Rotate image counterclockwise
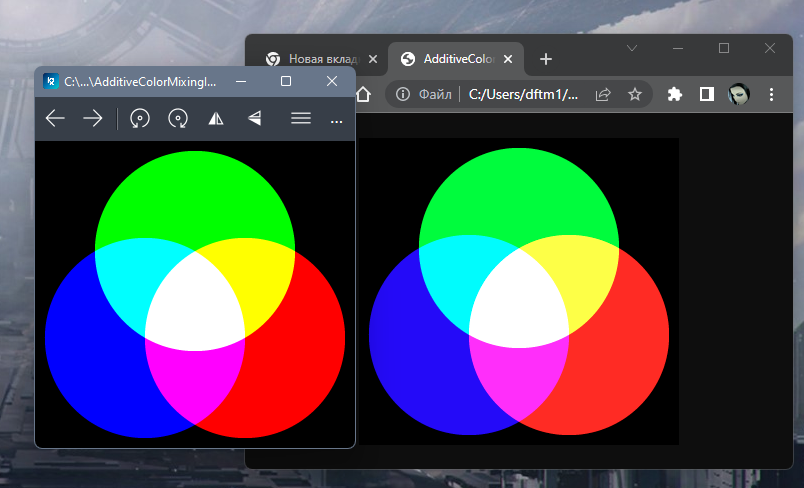 point(140,119)
